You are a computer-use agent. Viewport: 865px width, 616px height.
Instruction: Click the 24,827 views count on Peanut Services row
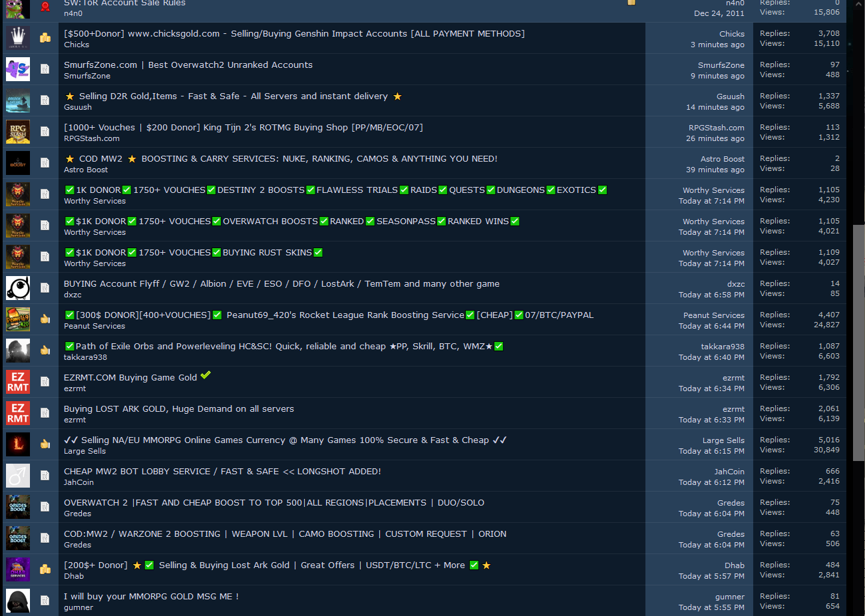(826, 325)
